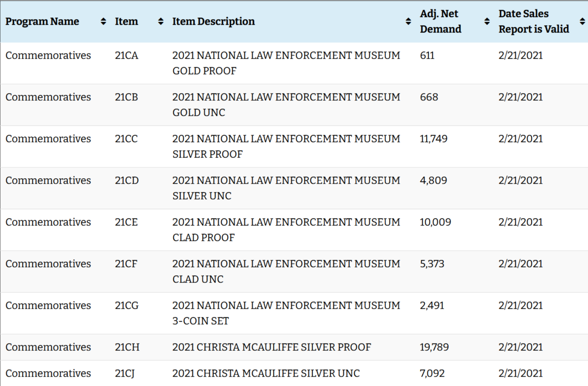Viewport: 588px width, 386px height.
Task: Click item code 21CA
Action: point(126,55)
